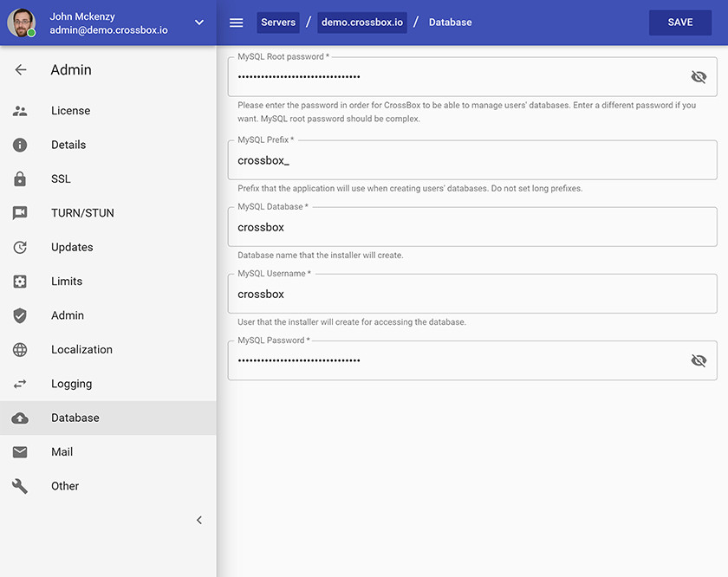Click the SAVE button
The width and height of the screenshot is (728, 577).
680,23
